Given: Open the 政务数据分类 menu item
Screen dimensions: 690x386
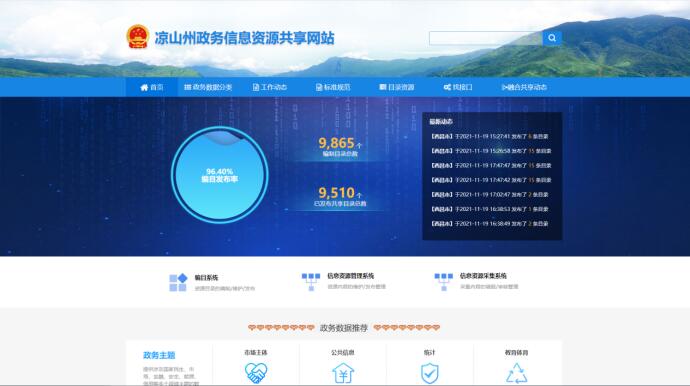Looking at the screenshot, I should [x=208, y=87].
